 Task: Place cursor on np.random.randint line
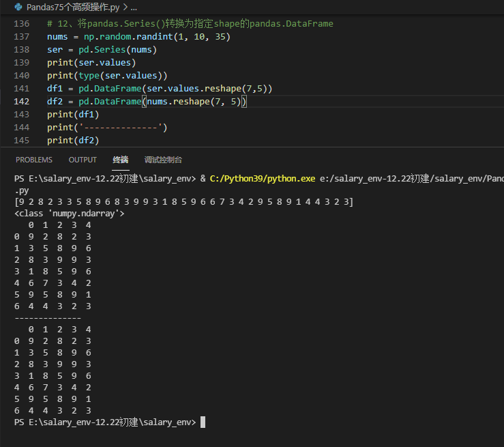click(x=138, y=37)
